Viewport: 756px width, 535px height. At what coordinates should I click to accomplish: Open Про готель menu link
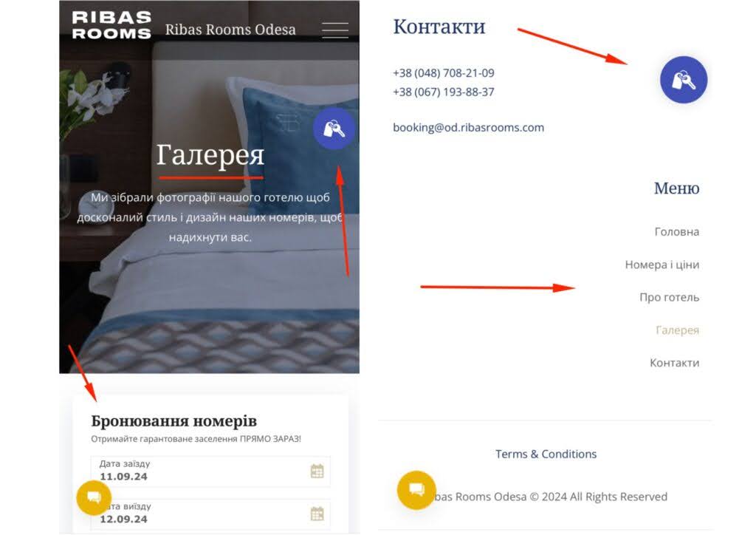pyautogui.click(x=669, y=297)
